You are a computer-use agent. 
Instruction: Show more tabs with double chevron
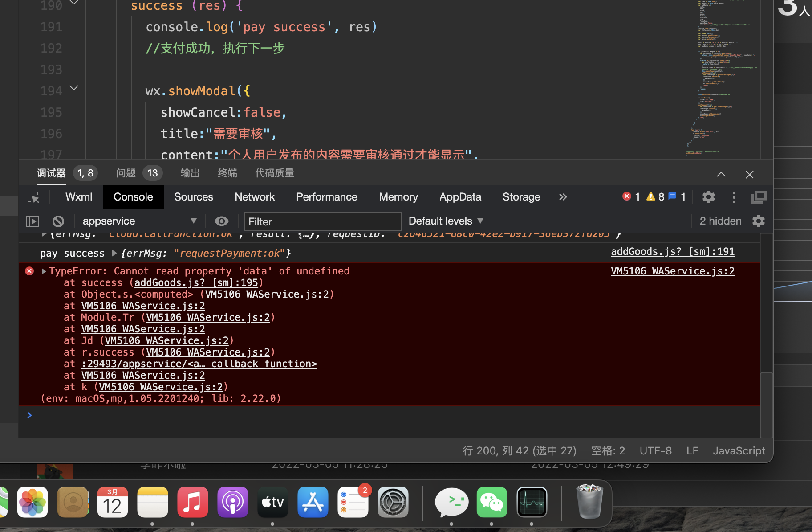[563, 197]
